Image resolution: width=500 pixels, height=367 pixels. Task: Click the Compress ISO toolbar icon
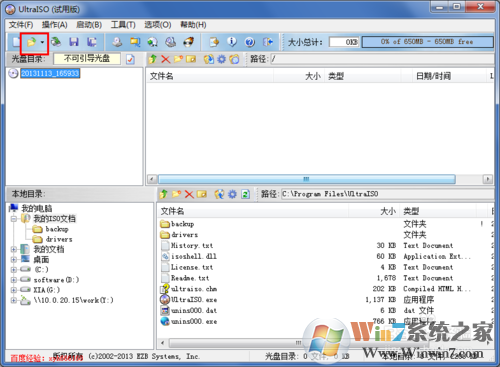[x=135, y=42]
